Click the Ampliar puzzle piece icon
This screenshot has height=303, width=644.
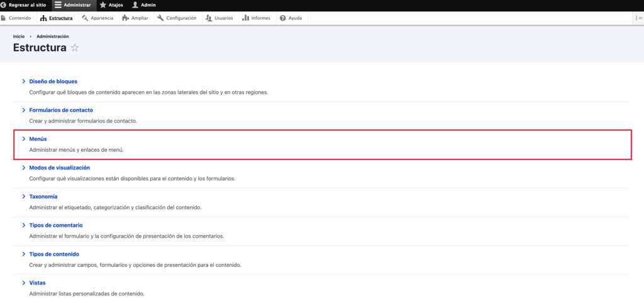coord(126,18)
